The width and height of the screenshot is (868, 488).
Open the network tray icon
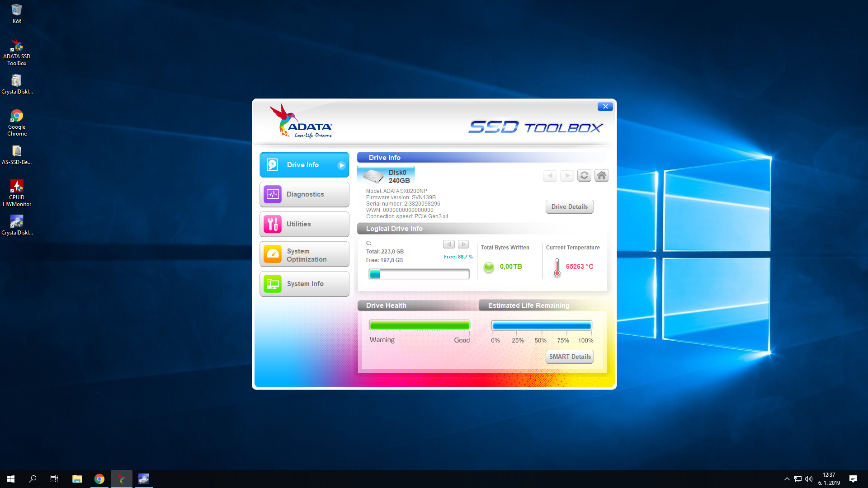pos(798,479)
